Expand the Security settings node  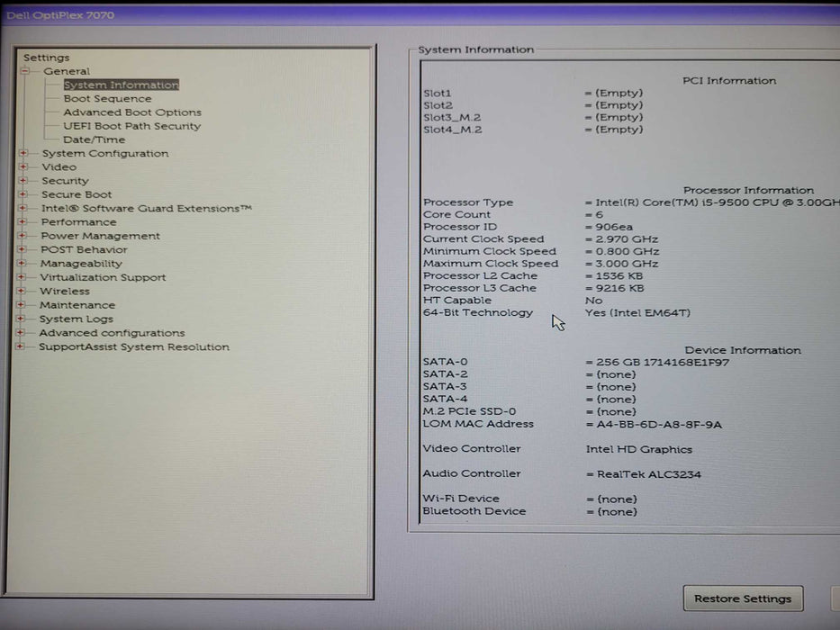[x=23, y=181]
